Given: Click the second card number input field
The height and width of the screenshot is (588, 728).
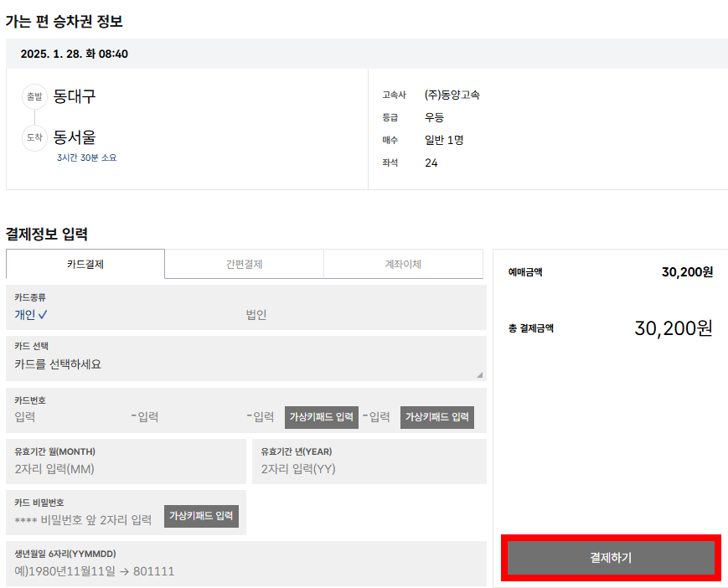Looking at the screenshot, I should (x=189, y=417).
